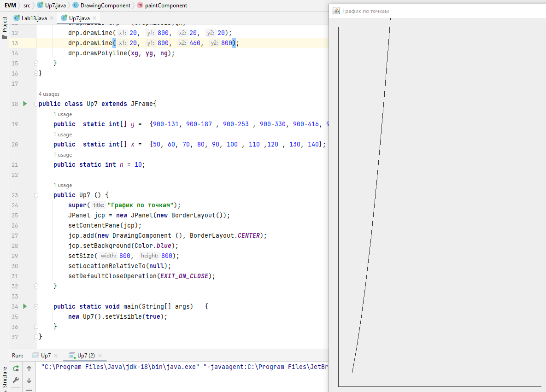Collapse the Up7 constructor fold at line 23
This screenshot has height=392, width=546.
click(36, 195)
